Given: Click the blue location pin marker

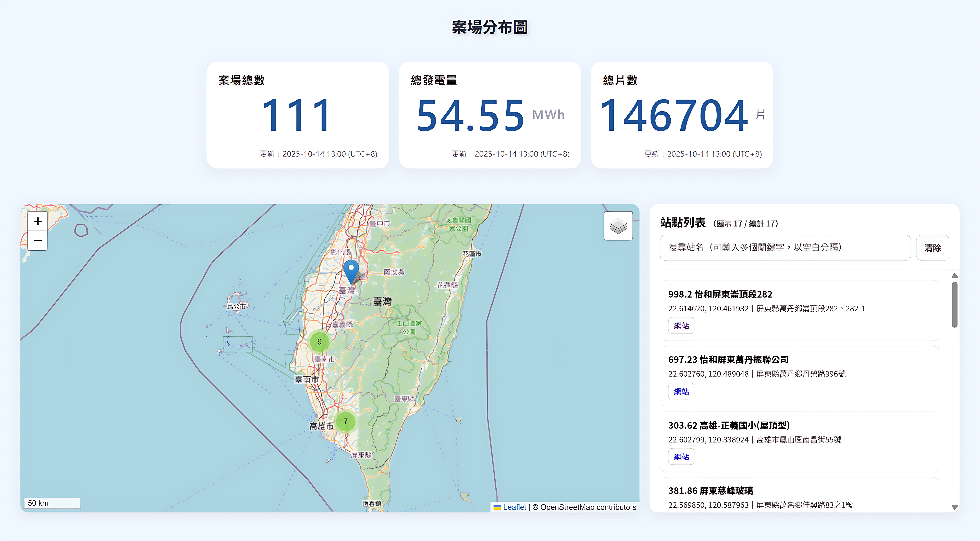Looking at the screenshot, I should pos(351,270).
